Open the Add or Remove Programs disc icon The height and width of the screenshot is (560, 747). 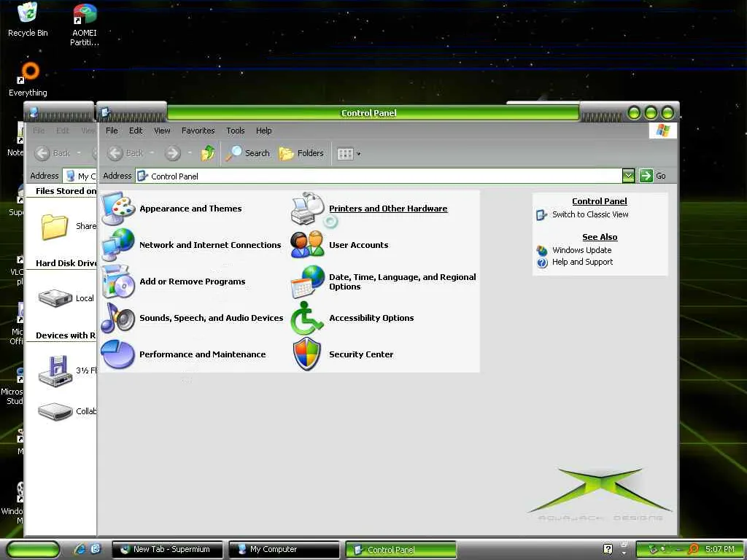(x=118, y=281)
